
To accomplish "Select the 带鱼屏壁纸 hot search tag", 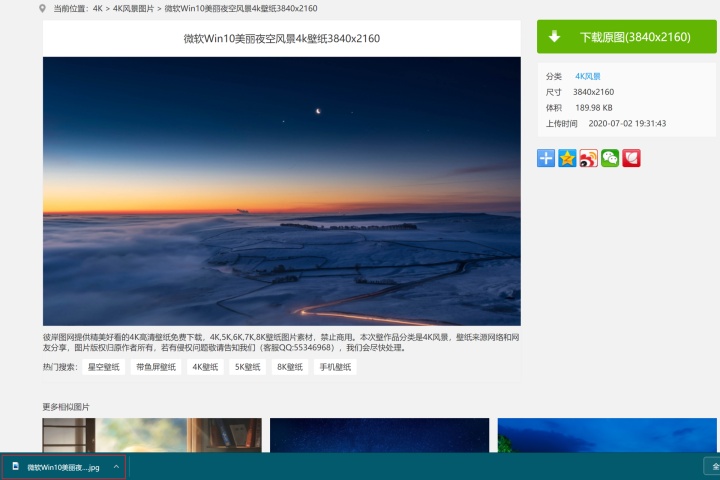I will click(x=156, y=367).
